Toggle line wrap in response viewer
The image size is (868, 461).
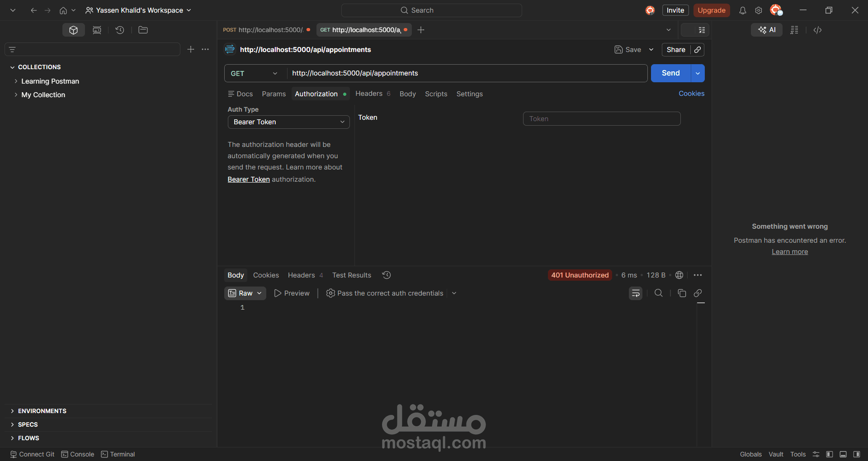(636, 293)
